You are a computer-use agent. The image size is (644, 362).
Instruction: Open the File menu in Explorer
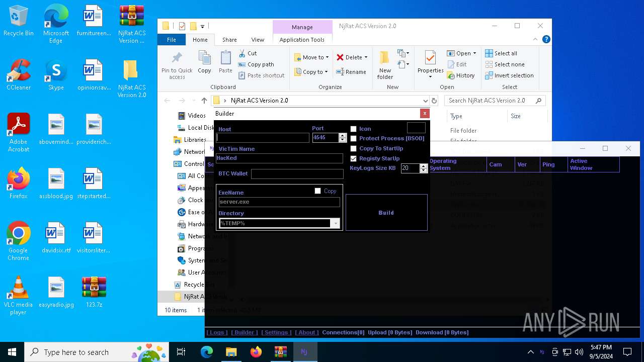(x=172, y=40)
